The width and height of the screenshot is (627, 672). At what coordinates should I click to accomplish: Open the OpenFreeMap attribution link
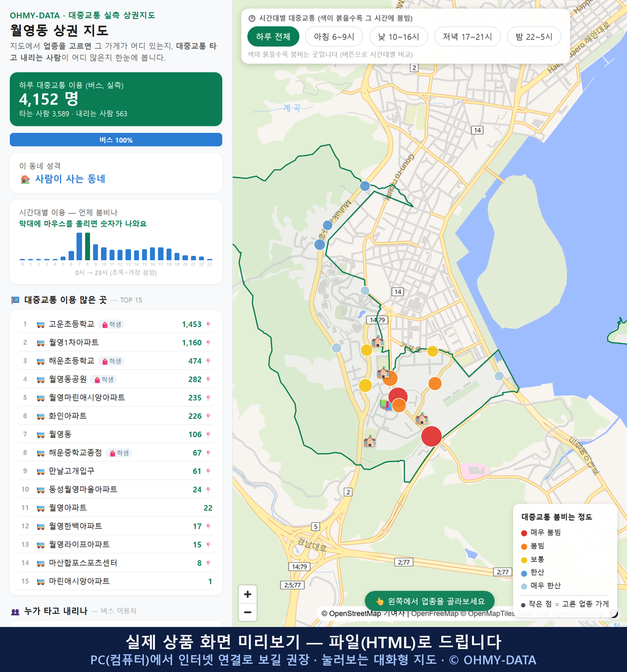click(x=435, y=613)
